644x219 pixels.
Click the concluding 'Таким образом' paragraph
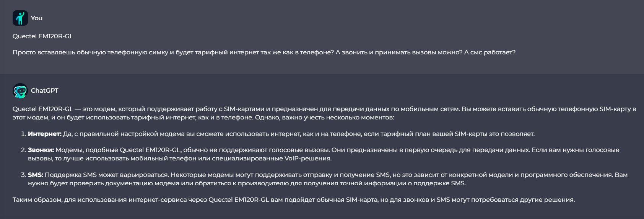point(294,199)
